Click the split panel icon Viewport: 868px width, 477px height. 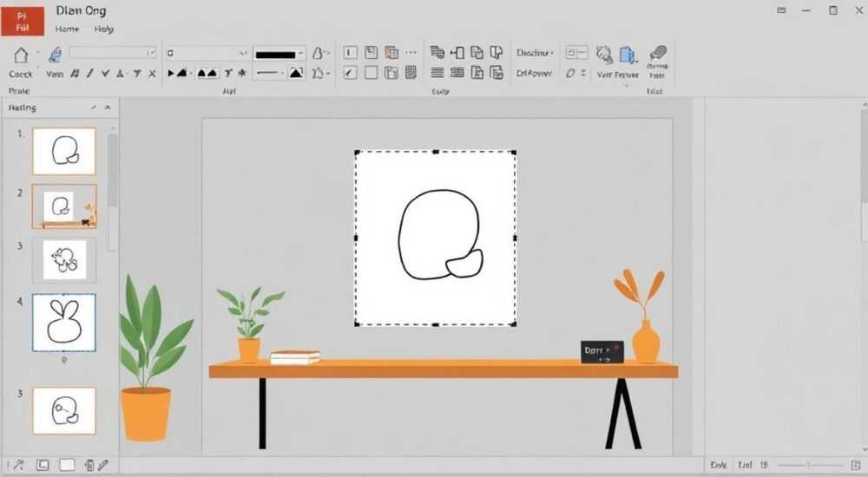point(496,52)
